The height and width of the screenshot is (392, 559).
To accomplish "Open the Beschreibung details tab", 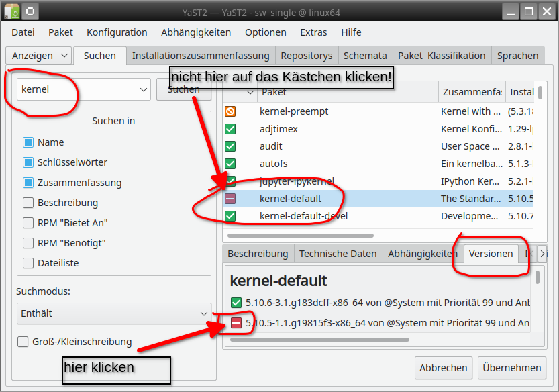I will tap(258, 254).
